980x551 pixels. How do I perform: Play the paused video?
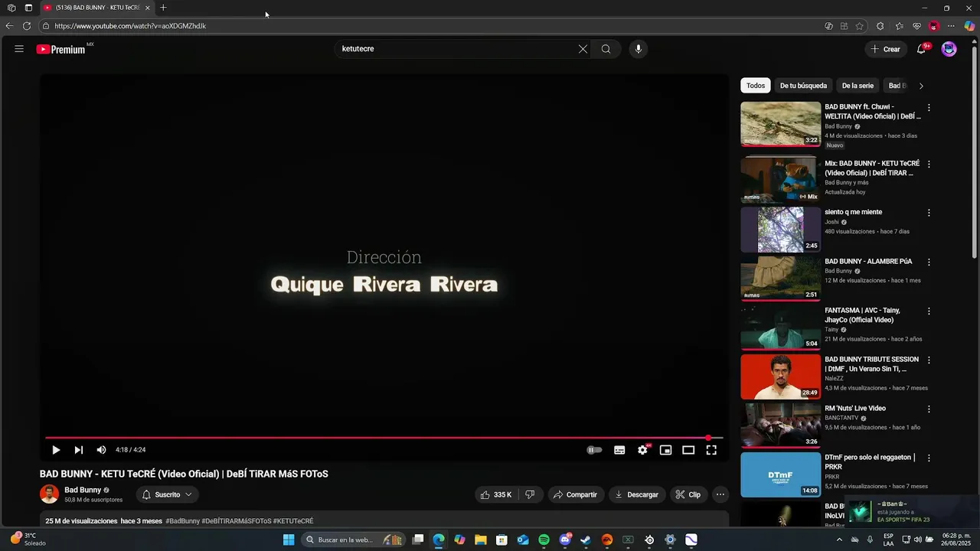[x=56, y=450]
